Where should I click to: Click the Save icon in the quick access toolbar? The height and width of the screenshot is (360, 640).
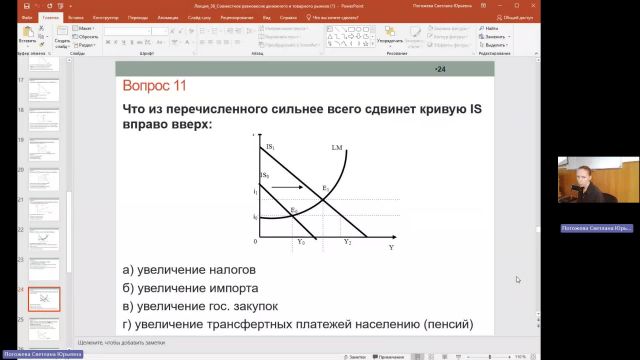27,6
